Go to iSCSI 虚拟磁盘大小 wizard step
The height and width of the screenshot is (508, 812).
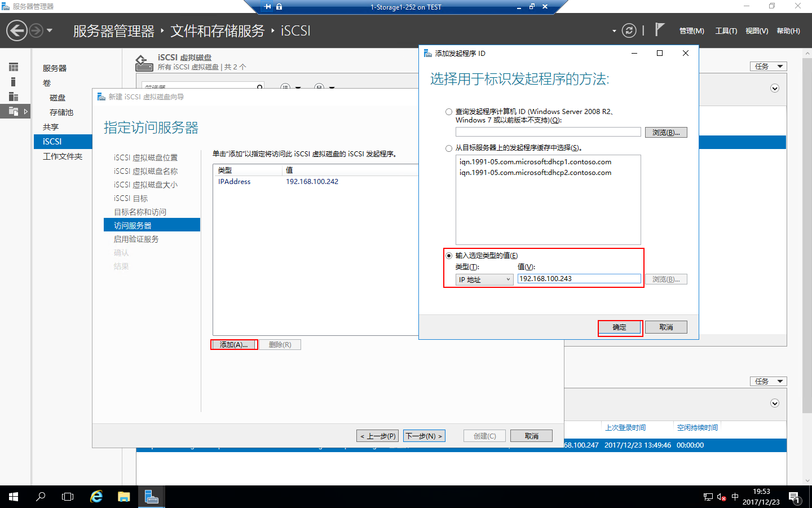[x=145, y=185]
